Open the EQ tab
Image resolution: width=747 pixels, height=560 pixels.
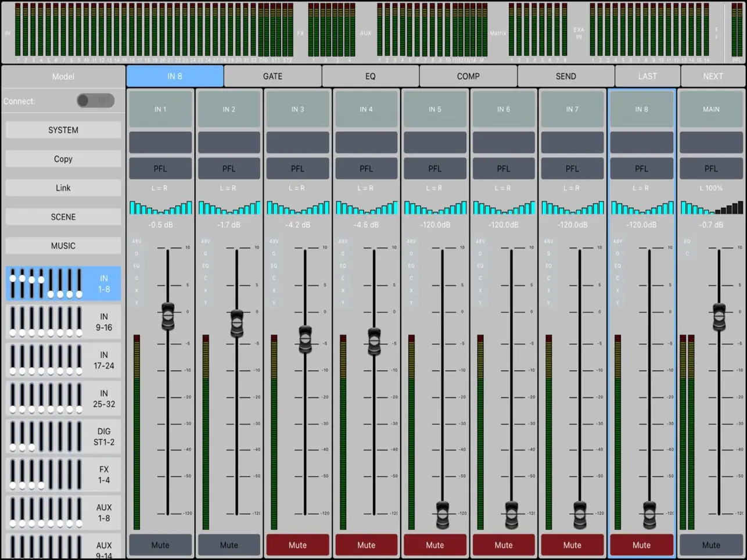[370, 76]
